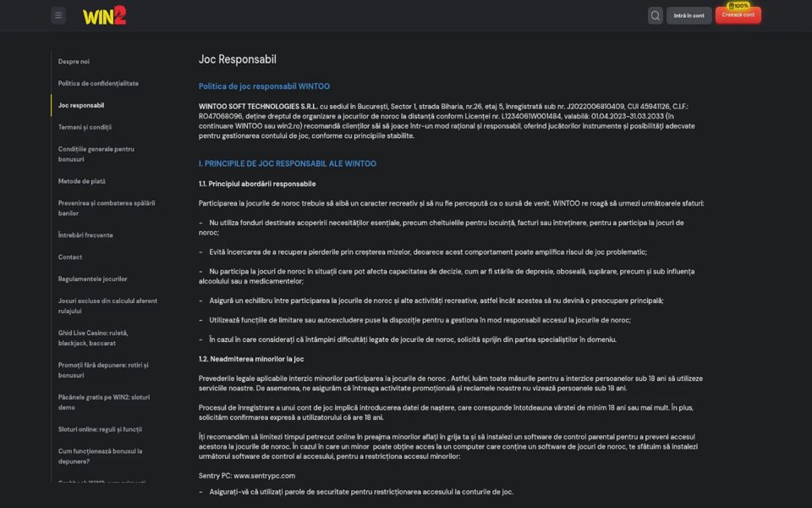This screenshot has height=508, width=812.
Task: Open the Contact sidebar link
Action: [70, 257]
